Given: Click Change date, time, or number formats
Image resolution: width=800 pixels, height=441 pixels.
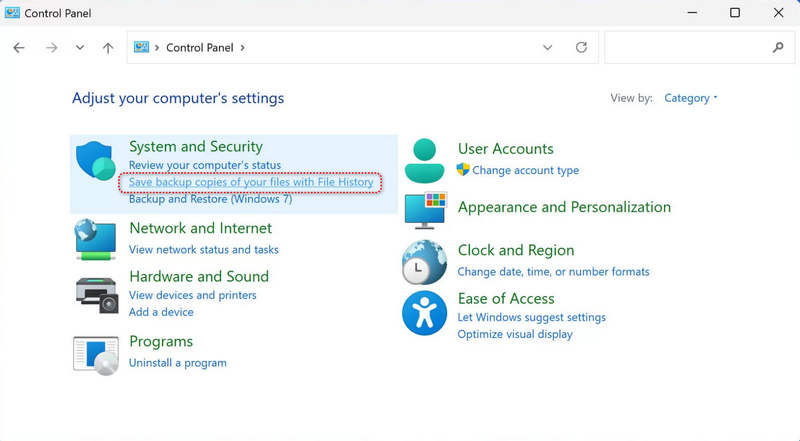Looking at the screenshot, I should click(554, 272).
